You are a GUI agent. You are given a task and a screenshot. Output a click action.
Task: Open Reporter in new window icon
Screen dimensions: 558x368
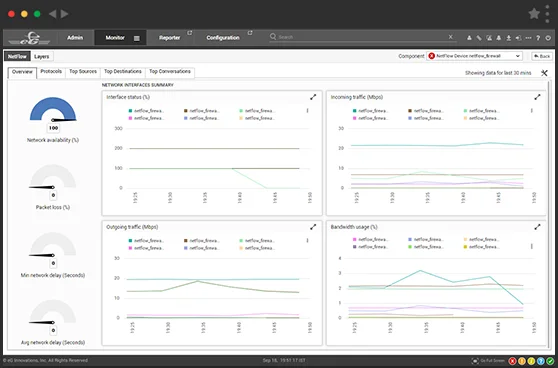(190, 33)
